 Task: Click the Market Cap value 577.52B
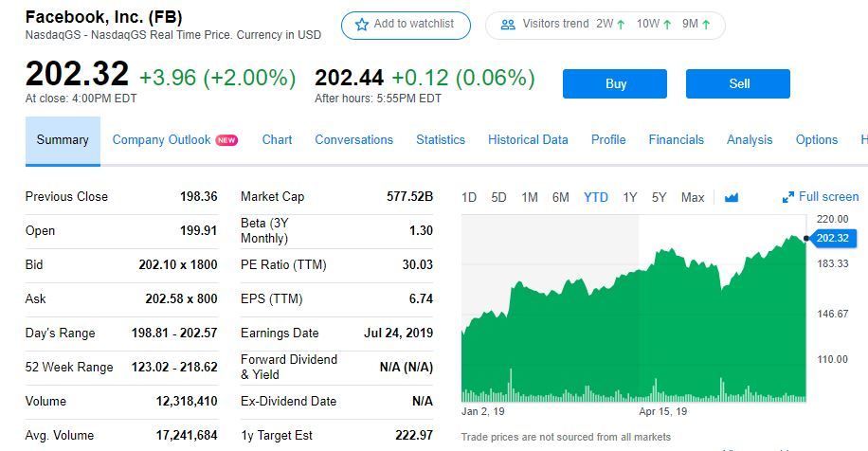point(409,196)
